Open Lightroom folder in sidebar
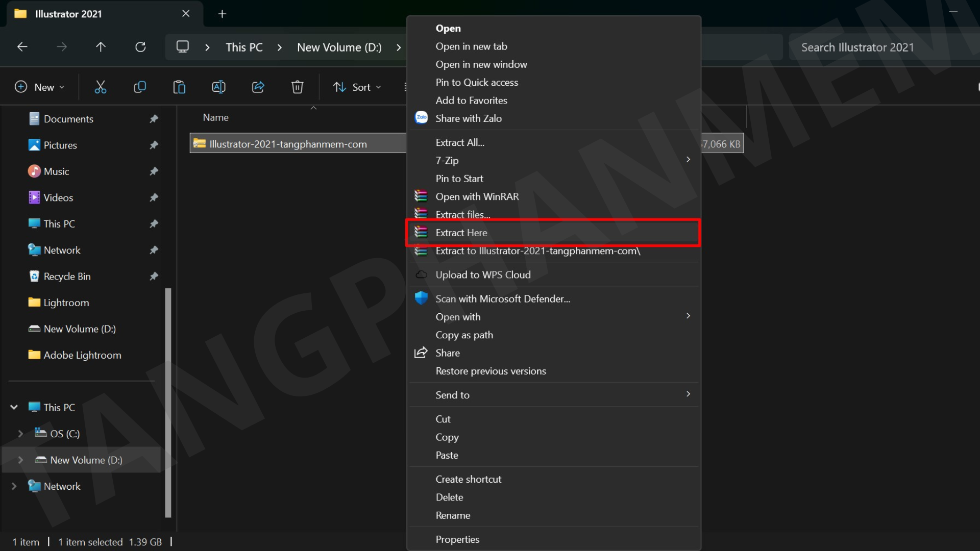The width and height of the screenshot is (980, 551). [66, 303]
